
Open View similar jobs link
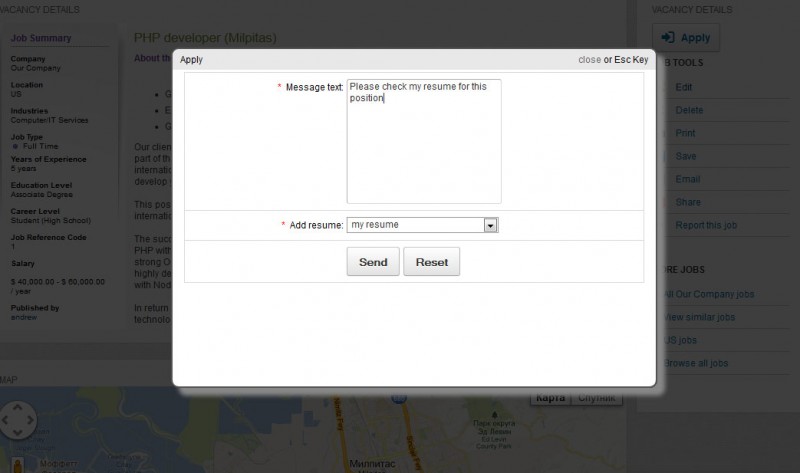coord(699,317)
